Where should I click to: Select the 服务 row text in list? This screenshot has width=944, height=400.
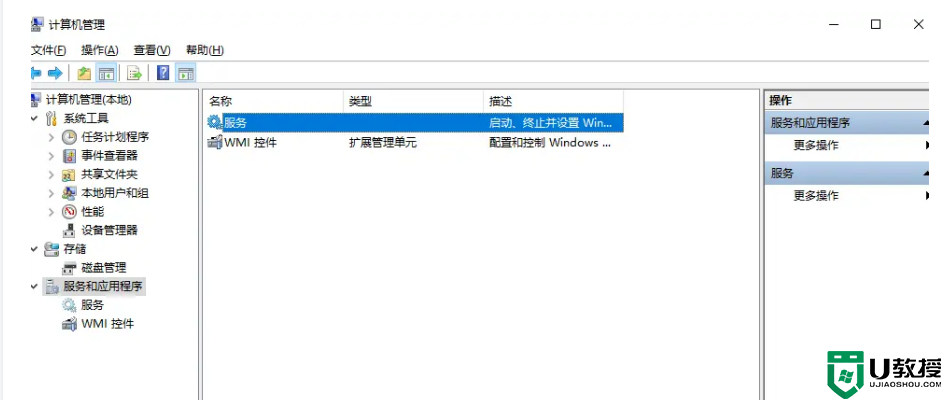(x=236, y=123)
